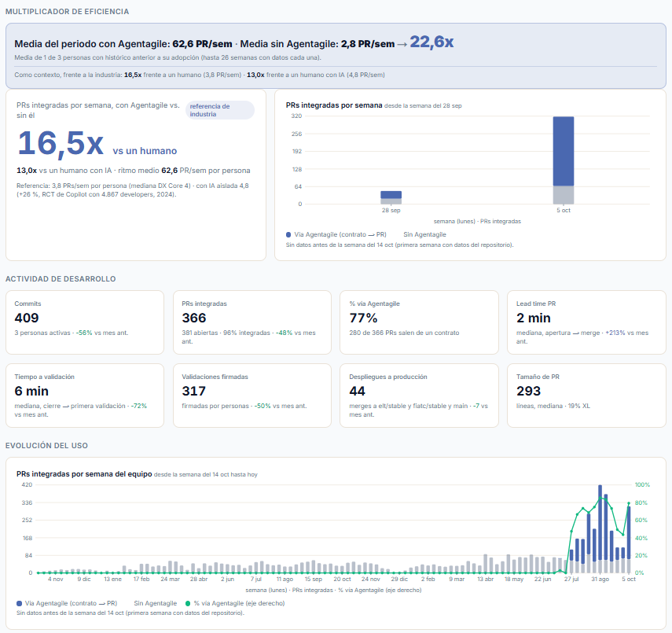Click '31 ago' axis label

(600, 579)
